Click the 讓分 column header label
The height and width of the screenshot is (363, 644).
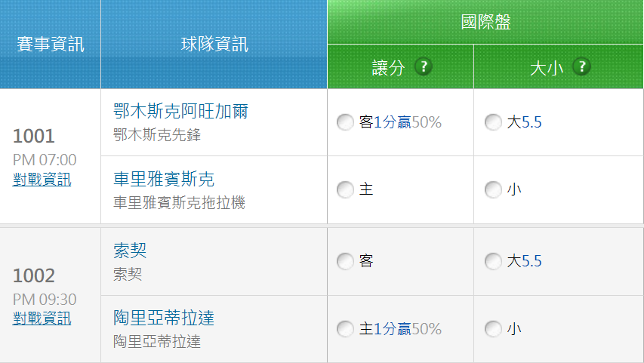coord(389,67)
